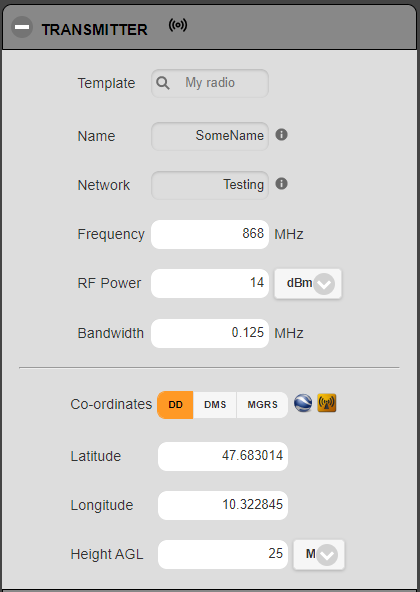Screen dimensions: 420x592
Task: Click the Frequency field showing 868
Action: tap(210, 234)
